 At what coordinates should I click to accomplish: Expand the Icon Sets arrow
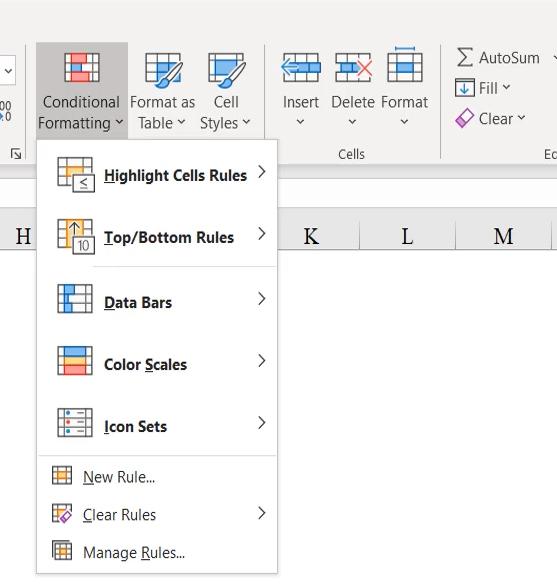(x=262, y=423)
